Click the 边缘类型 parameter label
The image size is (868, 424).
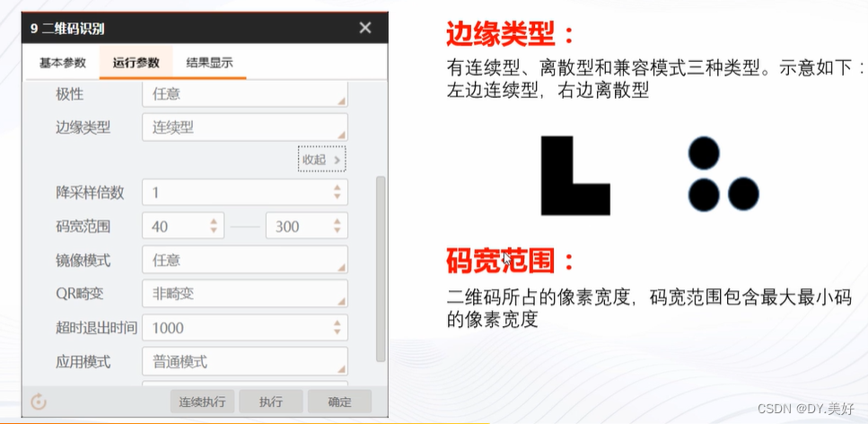(x=83, y=128)
